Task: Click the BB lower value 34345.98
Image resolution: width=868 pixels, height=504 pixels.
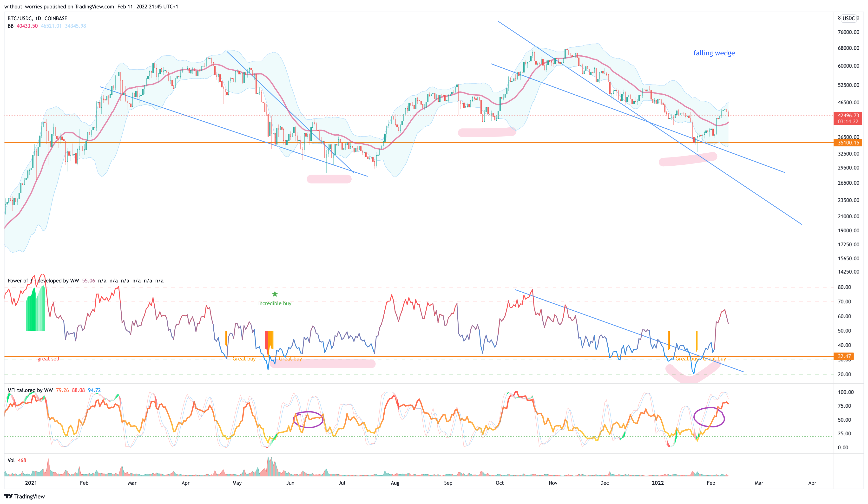Action: (75, 26)
